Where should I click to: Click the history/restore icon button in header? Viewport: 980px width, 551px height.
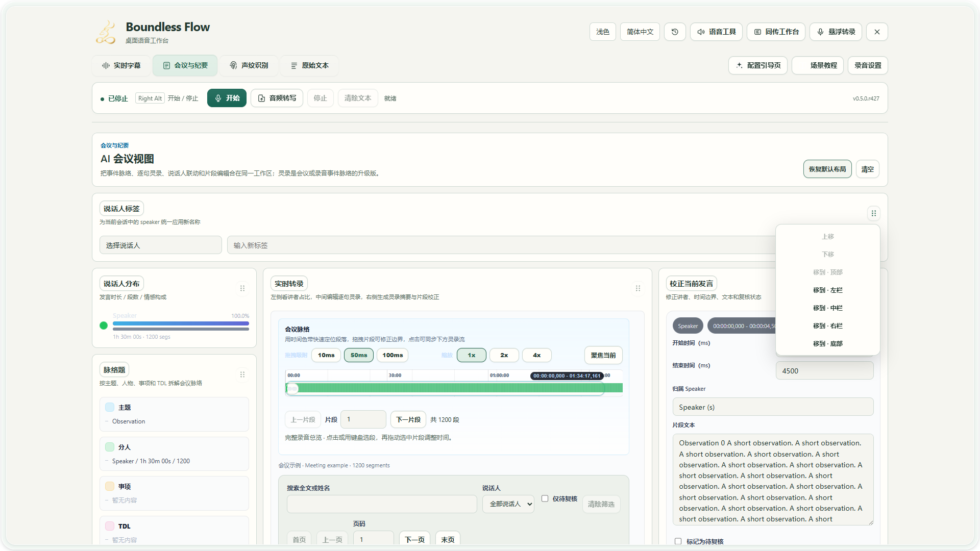click(675, 32)
